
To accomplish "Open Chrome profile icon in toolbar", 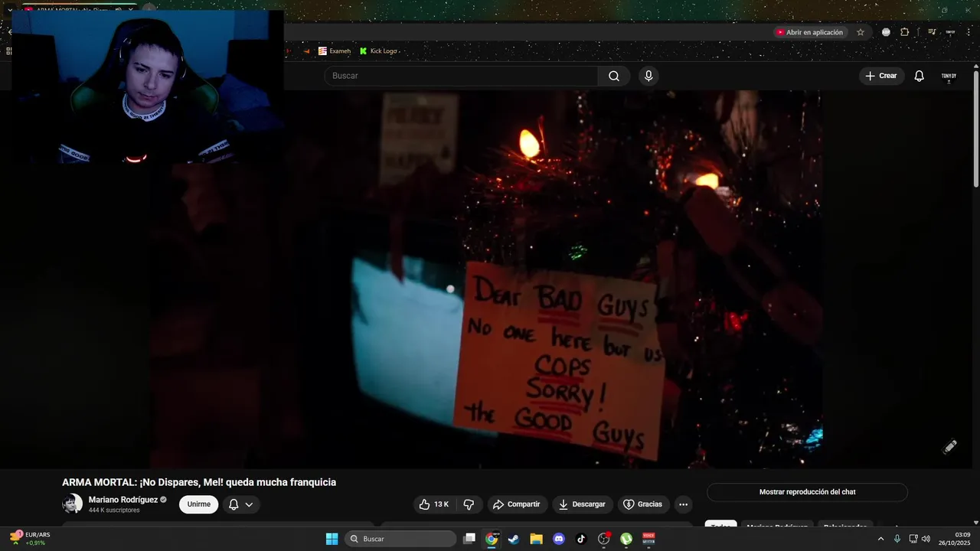I will tap(950, 32).
